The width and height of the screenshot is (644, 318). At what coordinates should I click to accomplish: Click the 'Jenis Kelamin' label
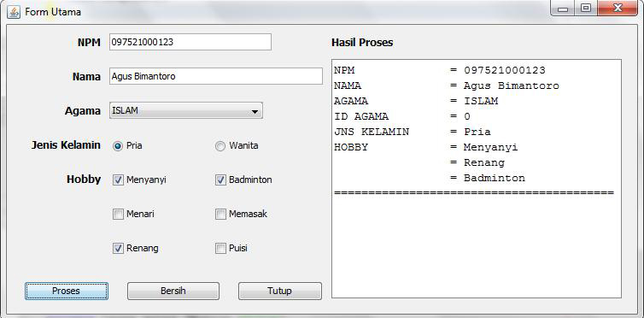[66, 145]
